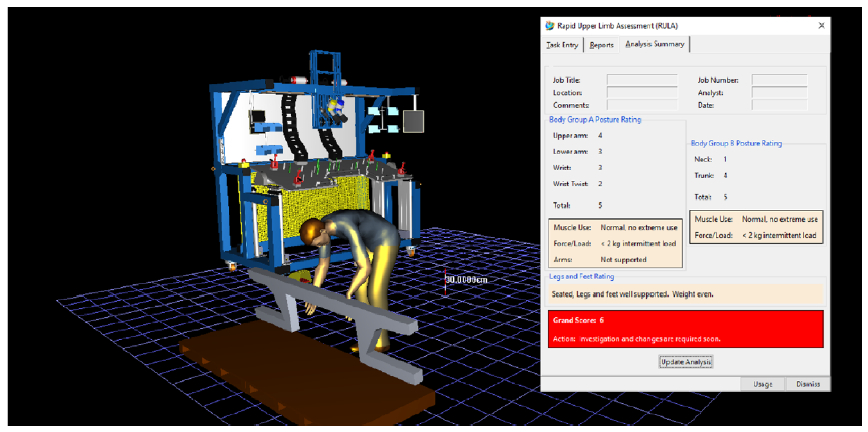This screenshot has height=432, width=868.
Task: Click the Location text field
Action: [x=642, y=92]
